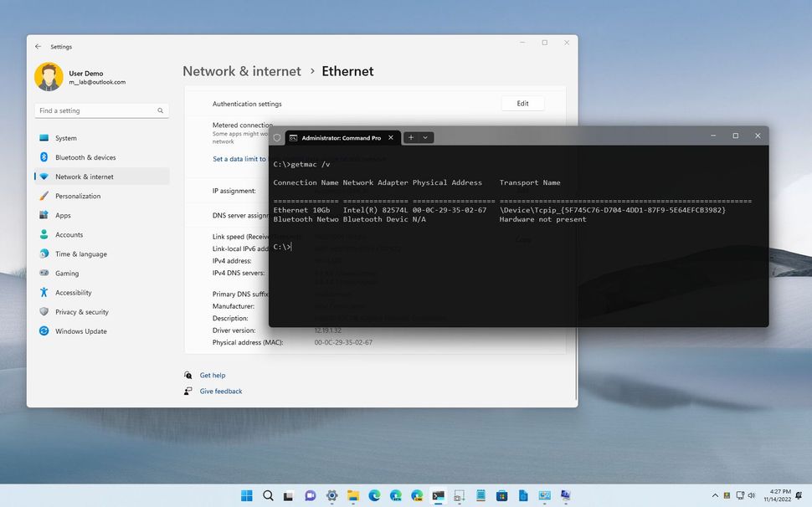Screen dimensions: 812x507
Task: Switch to the Administrator: Command Prompt tab
Action: click(338, 137)
